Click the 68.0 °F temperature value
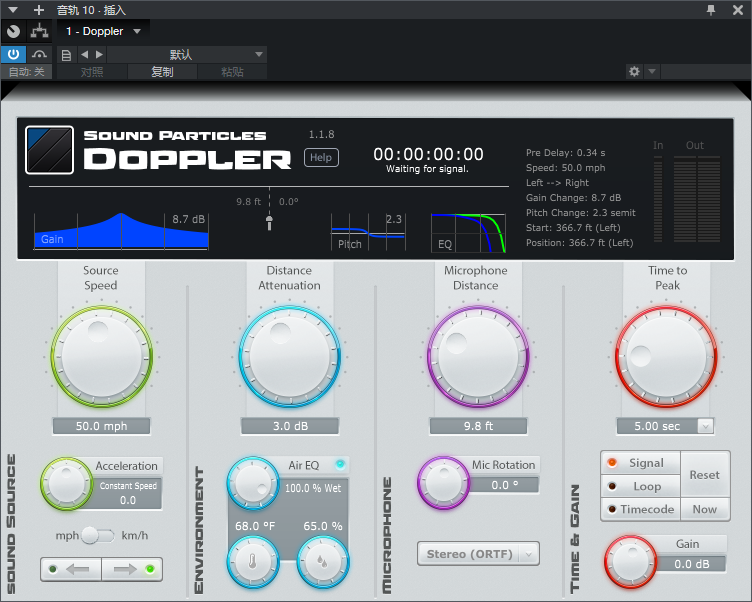The height and width of the screenshot is (602, 752). 255,526
